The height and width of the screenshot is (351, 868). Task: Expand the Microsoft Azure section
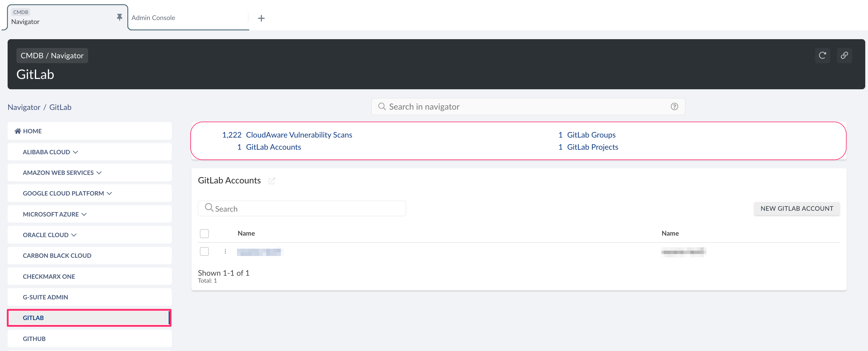(x=84, y=214)
